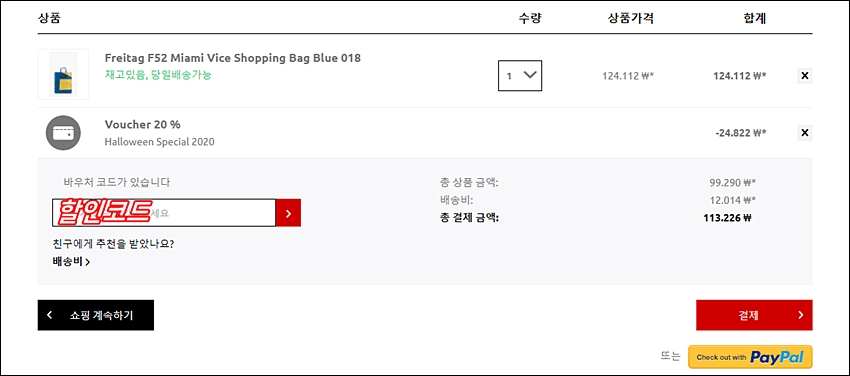Click the 재고있음, 당일배송가능 stock status
Screen dimensions: 850x376
click(158, 75)
